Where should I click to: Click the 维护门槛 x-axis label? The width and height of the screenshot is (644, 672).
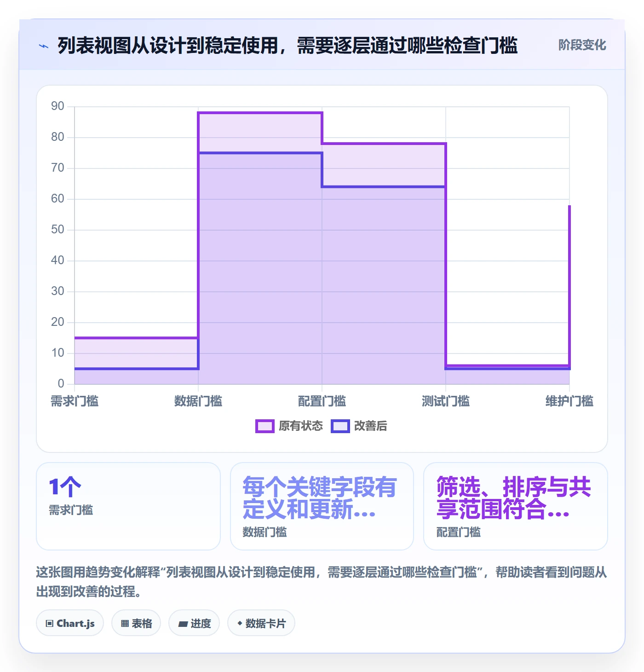pos(569,401)
